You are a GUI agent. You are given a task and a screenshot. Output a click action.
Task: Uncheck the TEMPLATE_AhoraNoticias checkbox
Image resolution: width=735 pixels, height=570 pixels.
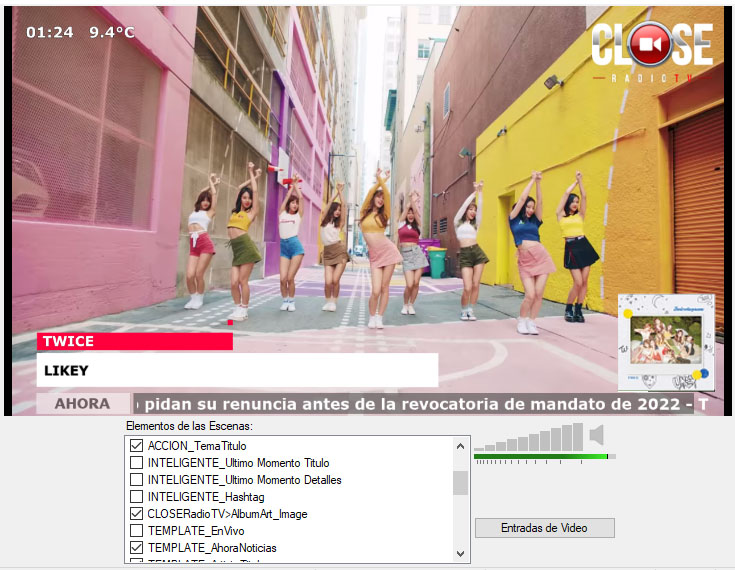(x=136, y=547)
